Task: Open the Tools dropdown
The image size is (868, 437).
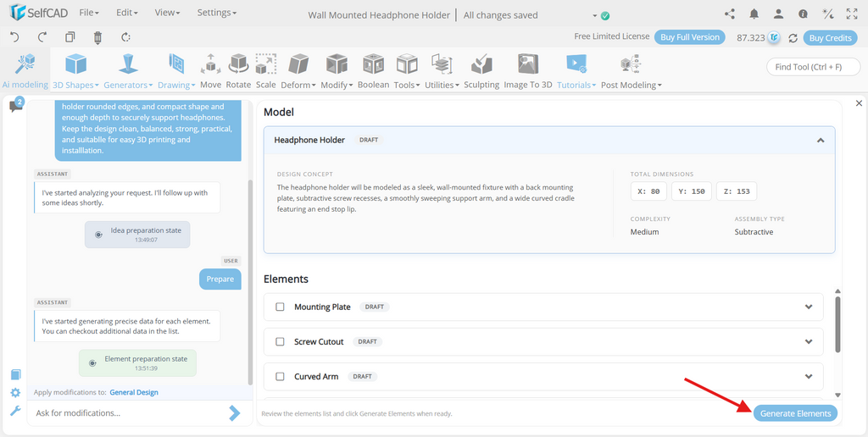Action: click(x=407, y=71)
